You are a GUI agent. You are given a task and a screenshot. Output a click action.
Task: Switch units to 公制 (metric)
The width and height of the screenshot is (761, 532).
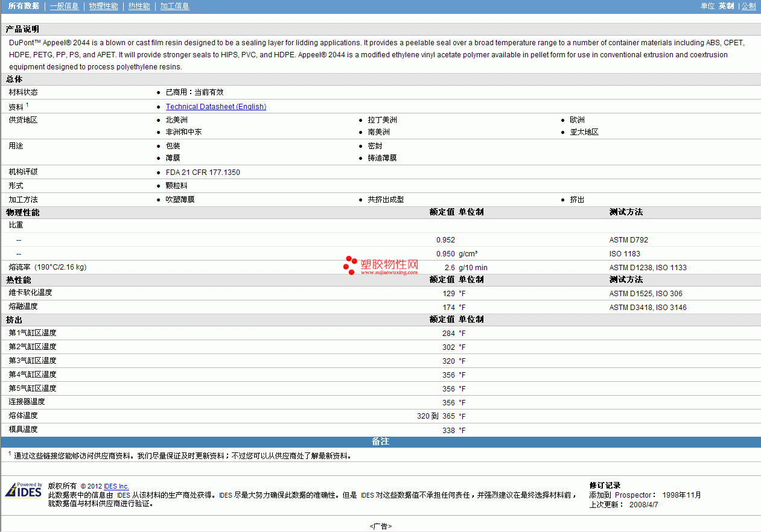(748, 6)
